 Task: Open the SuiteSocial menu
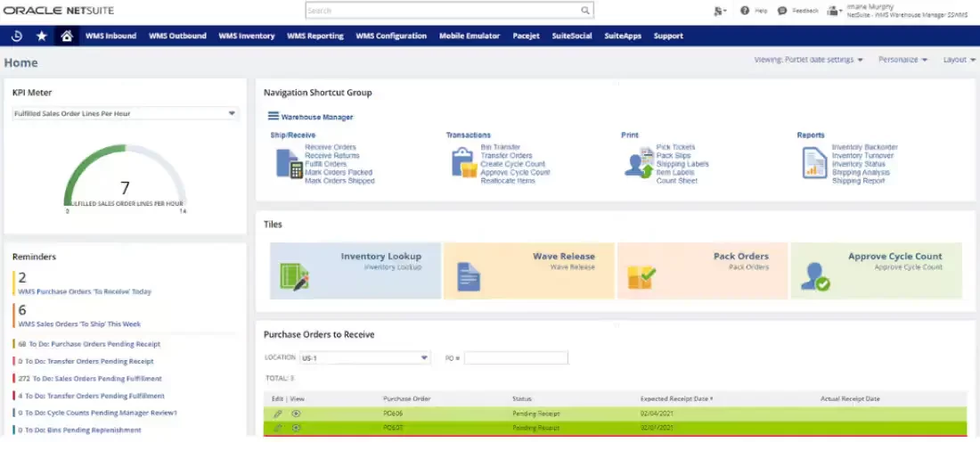pyautogui.click(x=572, y=36)
